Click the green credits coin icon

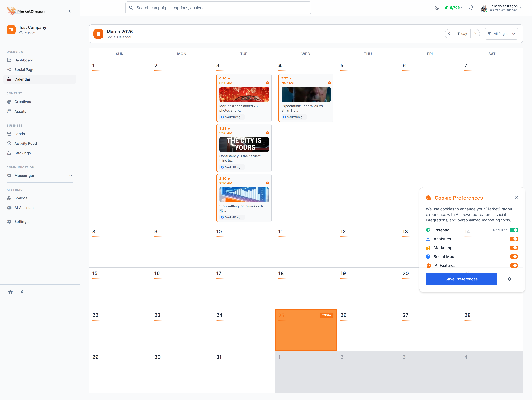point(446,8)
